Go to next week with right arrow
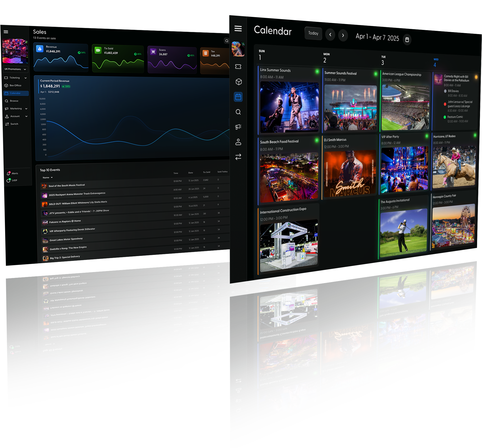This screenshot has height=448, width=482. pos(343,36)
